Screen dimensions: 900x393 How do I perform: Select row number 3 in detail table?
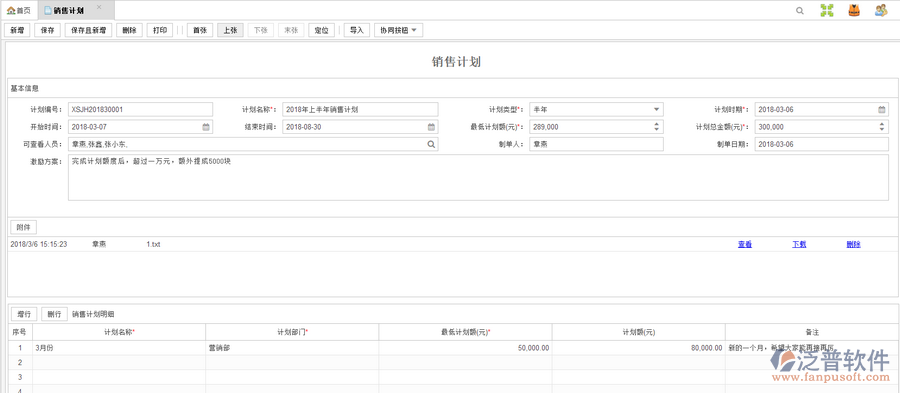(x=20, y=377)
